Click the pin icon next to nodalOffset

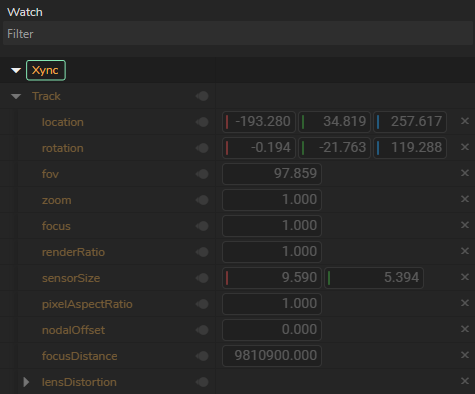pyautogui.click(x=202, y=330)
